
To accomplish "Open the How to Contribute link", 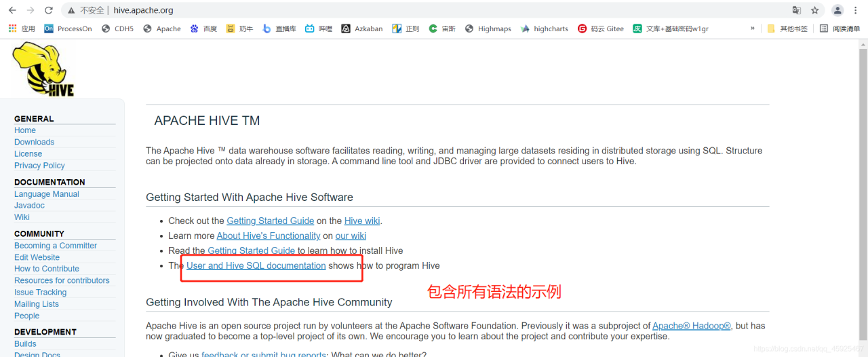I will 47,269.
